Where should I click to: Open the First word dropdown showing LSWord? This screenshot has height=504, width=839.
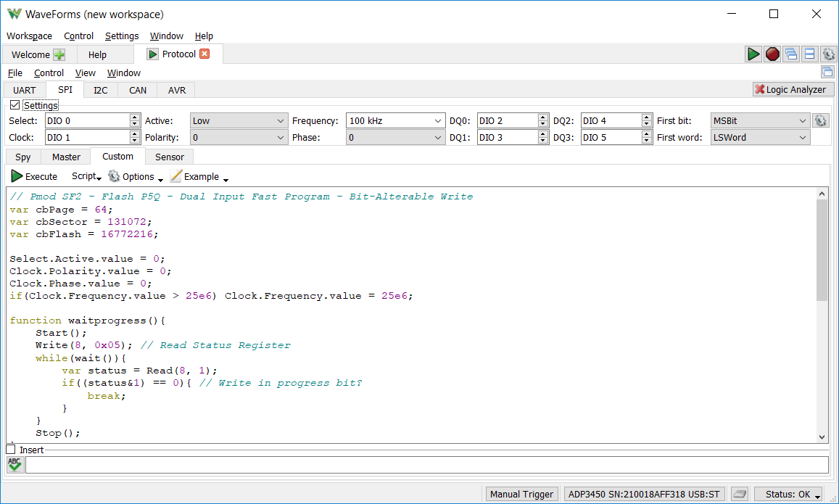(x=760, y=138)
